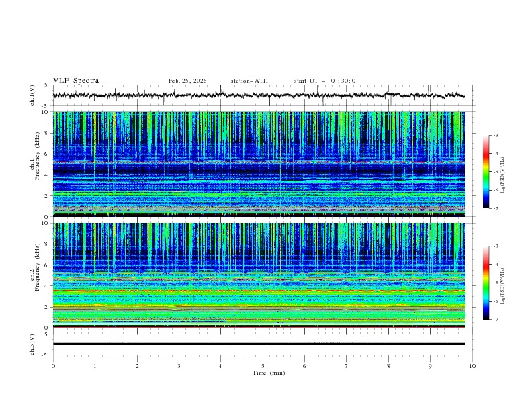This screenshot has height=411, width=532.
Task: Click the upper PSD color scale bar
Action: (x=486, y=171)
